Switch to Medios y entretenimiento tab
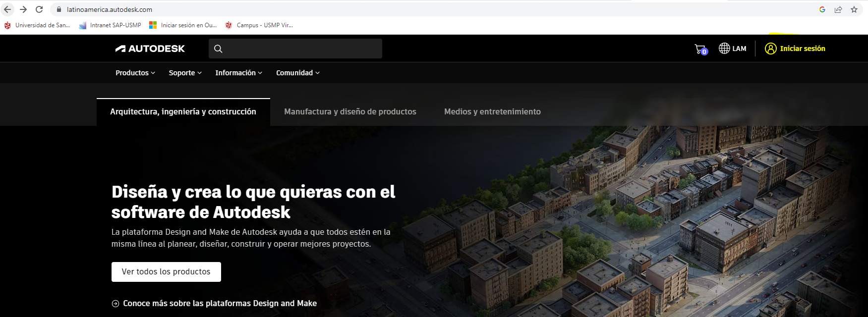 coord(492,112)
